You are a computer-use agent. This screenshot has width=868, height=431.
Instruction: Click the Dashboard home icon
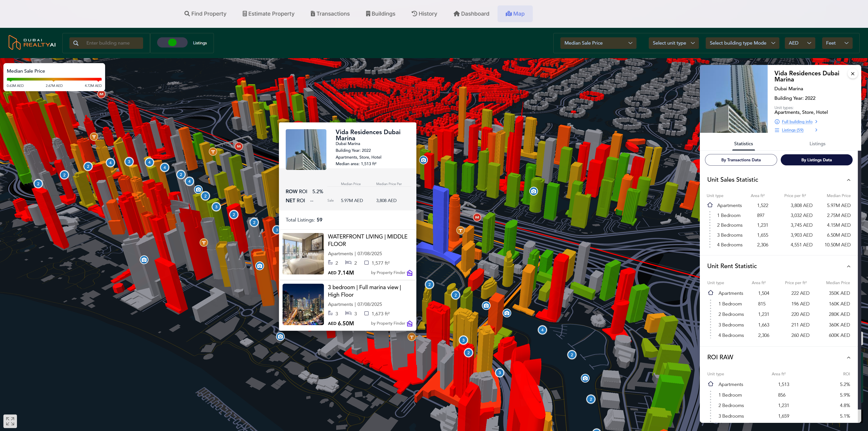[x=457, y=14]
